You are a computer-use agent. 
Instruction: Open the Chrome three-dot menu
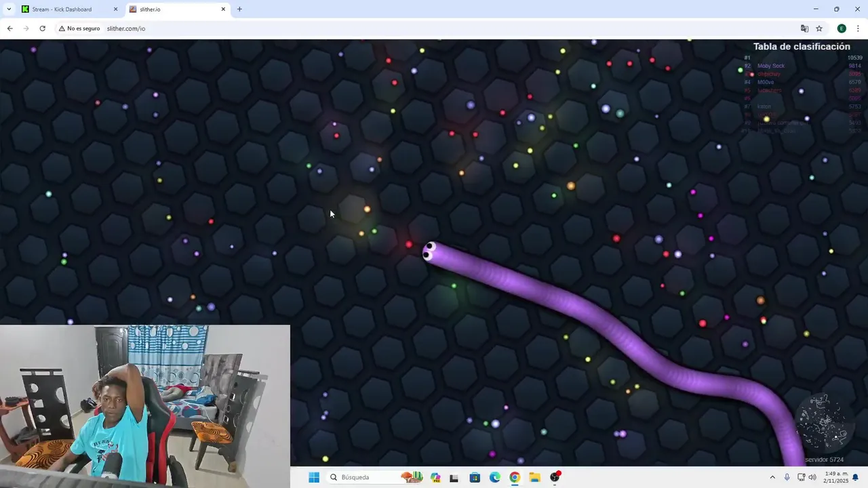click(x=858, y=28)
